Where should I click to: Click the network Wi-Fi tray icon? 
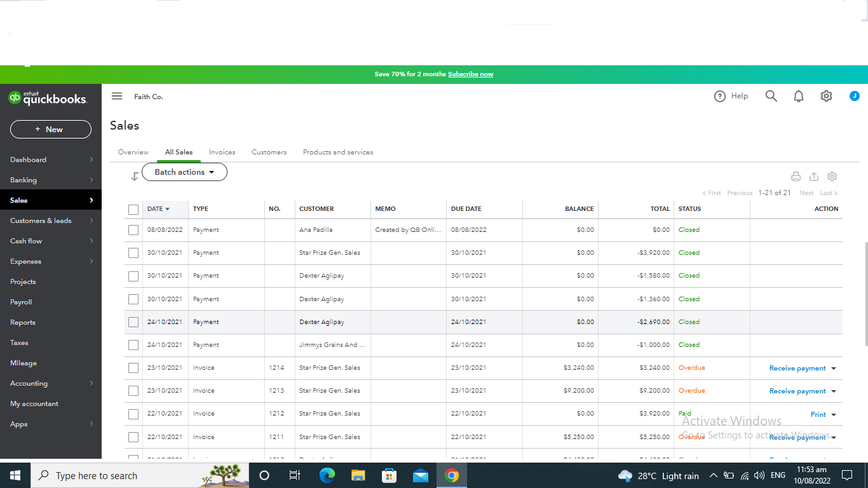(x=744, y=476)
